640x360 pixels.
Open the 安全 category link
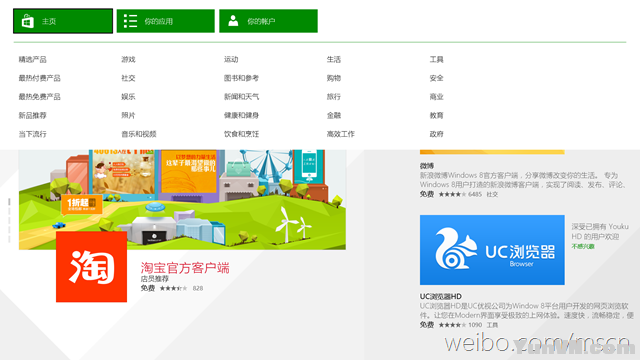(x=436, y=78)
